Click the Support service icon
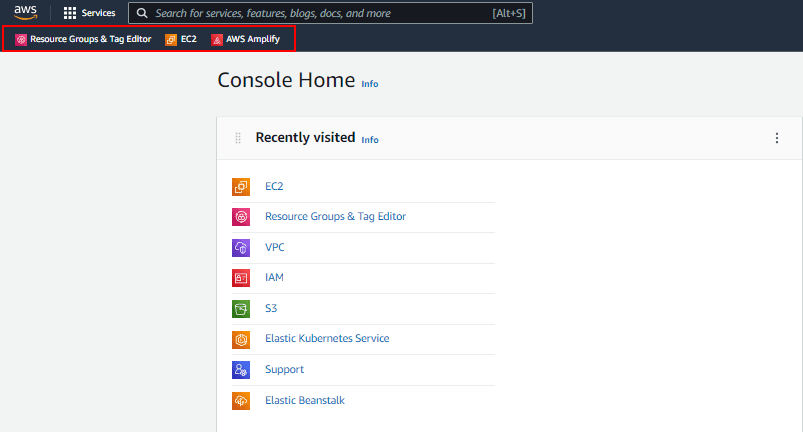803x432 pixels. point(241,370)
